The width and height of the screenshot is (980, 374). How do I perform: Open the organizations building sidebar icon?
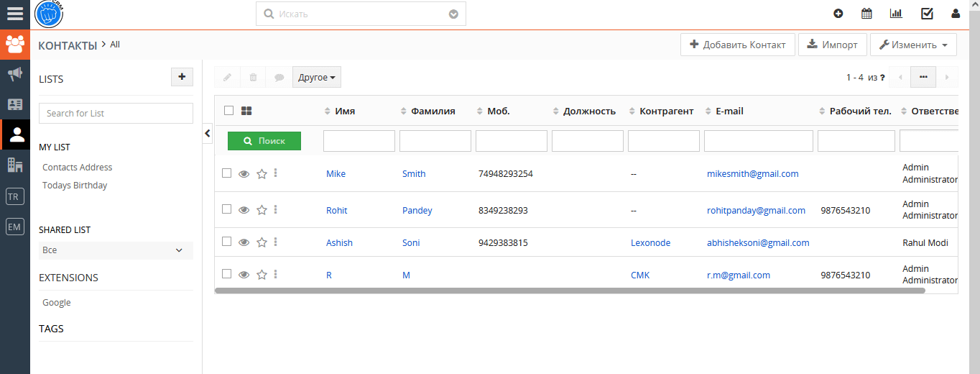click(x=14, y=165)
